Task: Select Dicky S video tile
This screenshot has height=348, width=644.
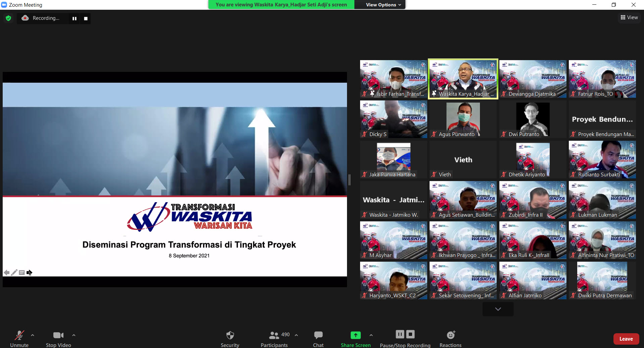Action: tap(394, 119)
